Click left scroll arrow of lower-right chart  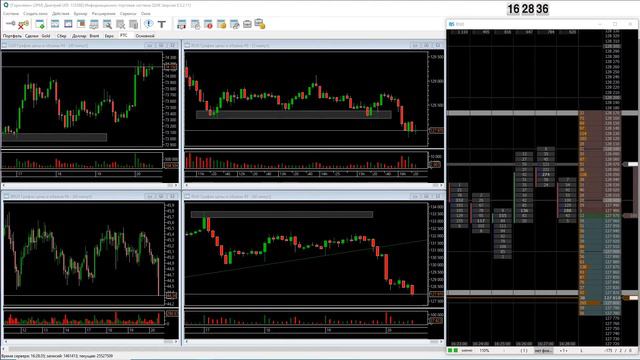187,342
